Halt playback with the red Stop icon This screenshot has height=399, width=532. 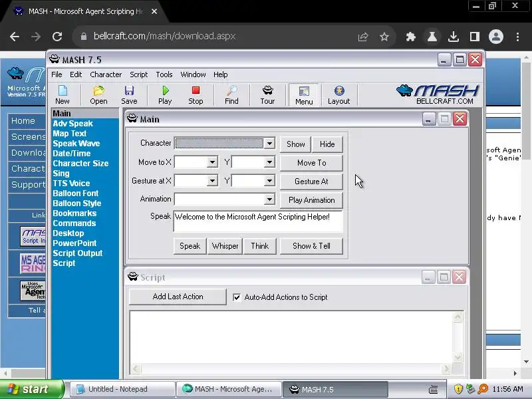[x=196, y=95]
